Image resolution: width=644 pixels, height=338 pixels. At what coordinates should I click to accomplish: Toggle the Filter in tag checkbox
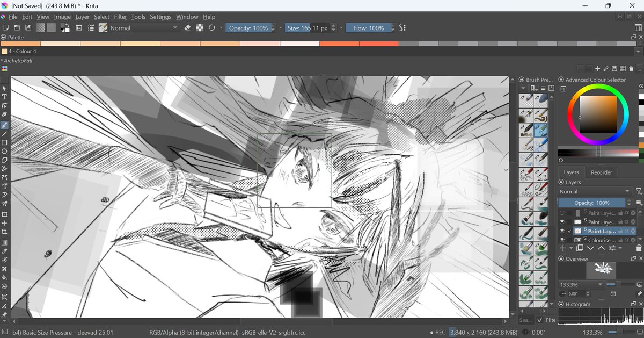pyautogui.click(x=540, y=320)
